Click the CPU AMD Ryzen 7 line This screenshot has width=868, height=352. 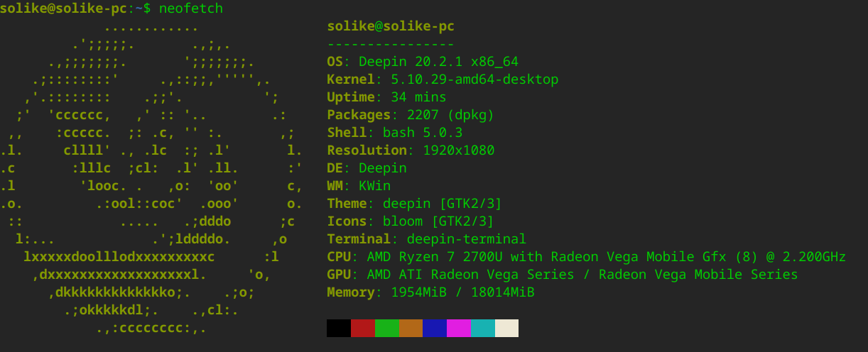pos(586,257)
